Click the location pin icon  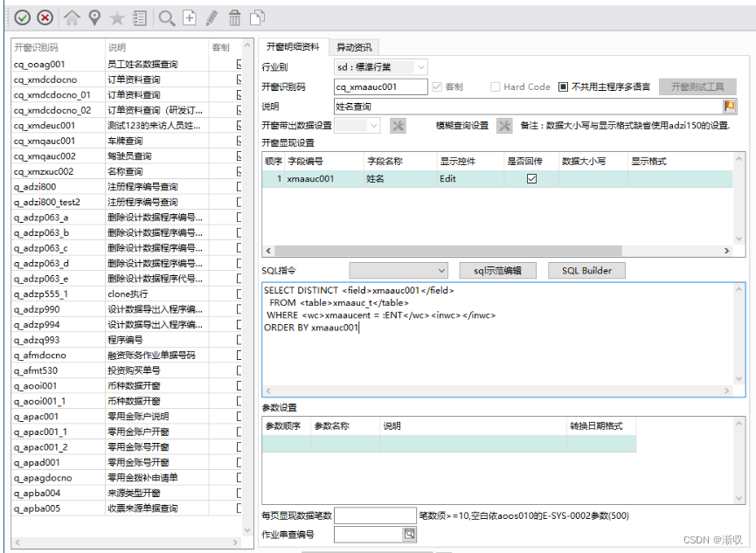(x=94, y=17)
